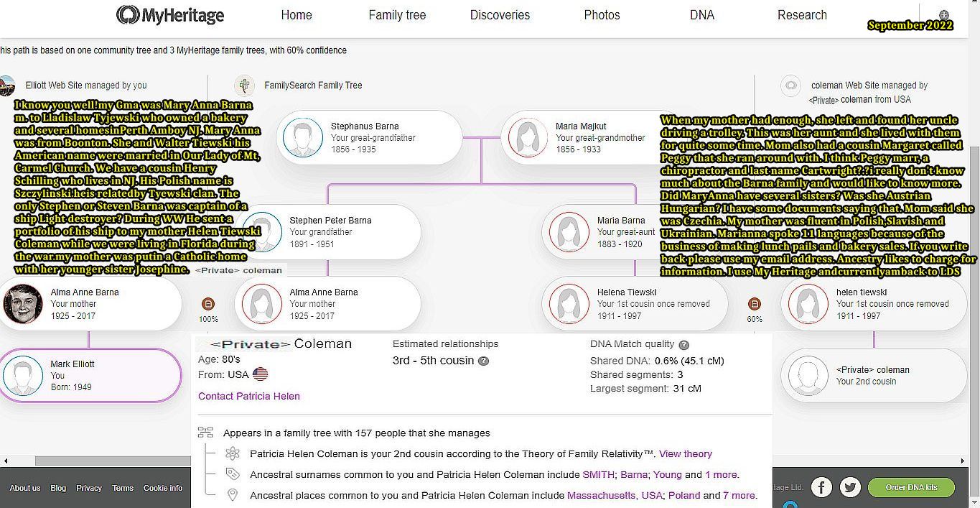Screen dimensions: 980x508
Task: Click the Private coleman 2nd cousin avatar
Action: (x=808, y=376)
